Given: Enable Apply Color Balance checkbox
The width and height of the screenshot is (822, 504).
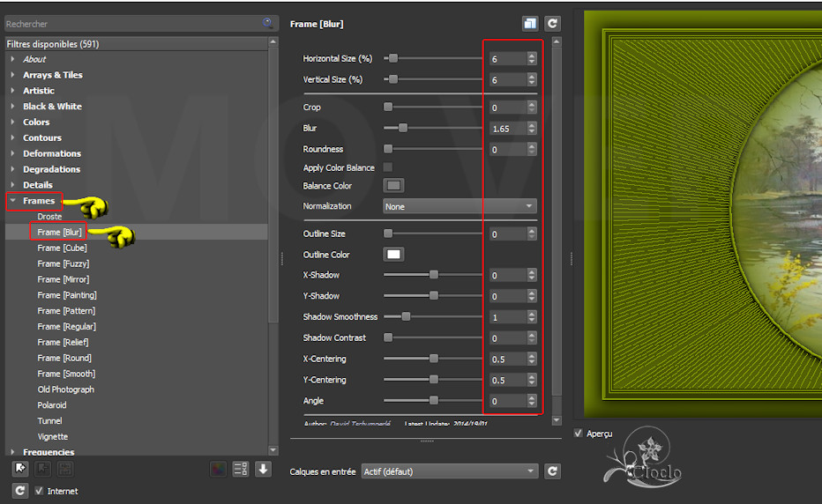Looking at the screenshot, I should tap(388, 167).
